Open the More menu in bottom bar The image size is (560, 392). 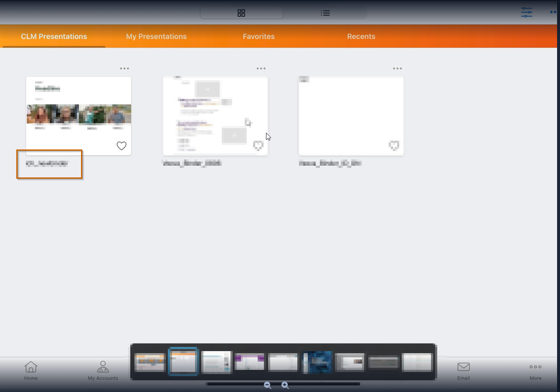(535, 370)
